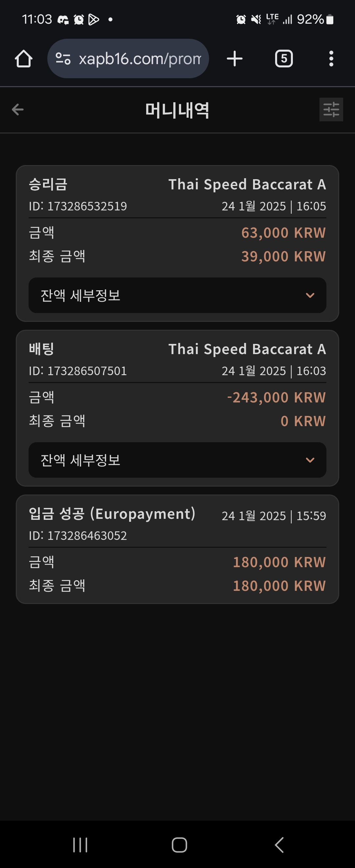Go back using the arrow next to 머니내역
This screenshot has height=868, width=355.
17,109
